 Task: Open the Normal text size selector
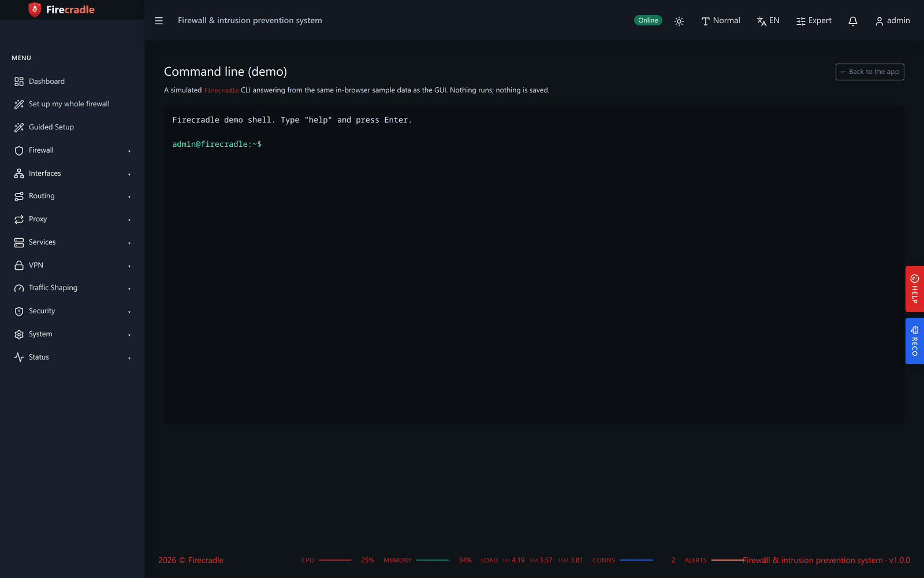[x=721, y=21]
